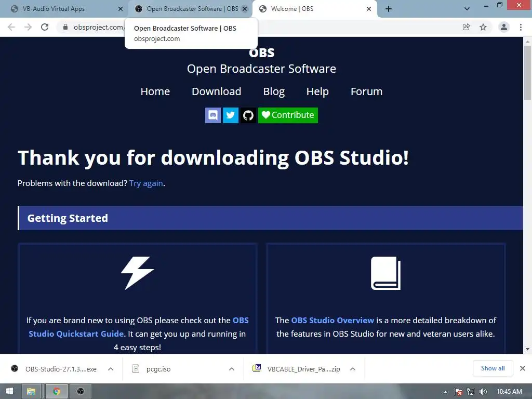Close the Welcome | OBS tab
Image resolution: width=532 pixels, height=399 pixels.
tap(369, 9)
